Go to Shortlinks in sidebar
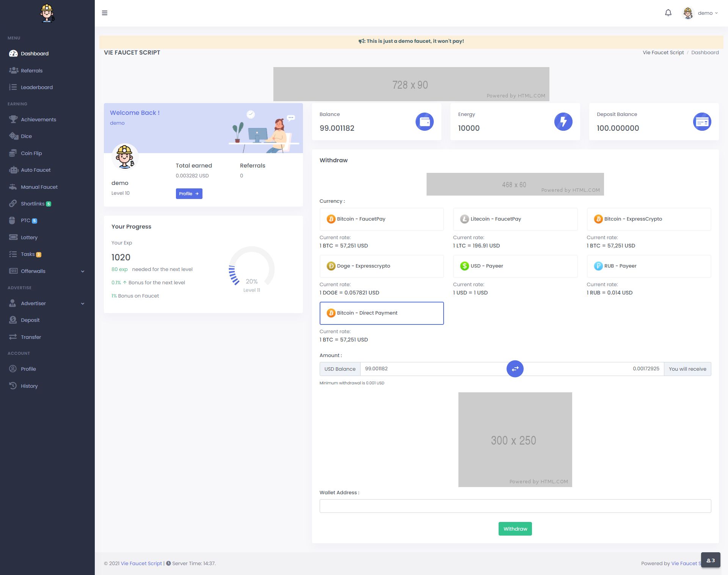728x575 pixels. [33, 204]
